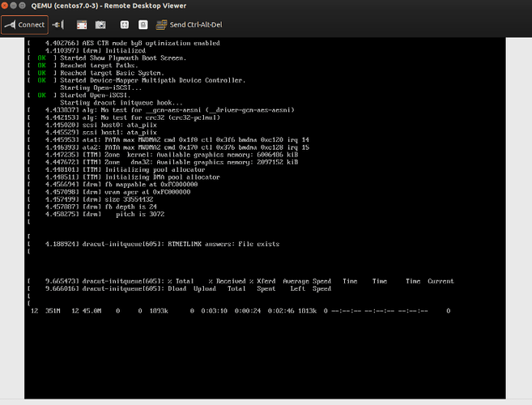Close the Remote Desktop Viewer window
Screen dimensions: 532x405
pyautogui.click(x=7, y=6)
